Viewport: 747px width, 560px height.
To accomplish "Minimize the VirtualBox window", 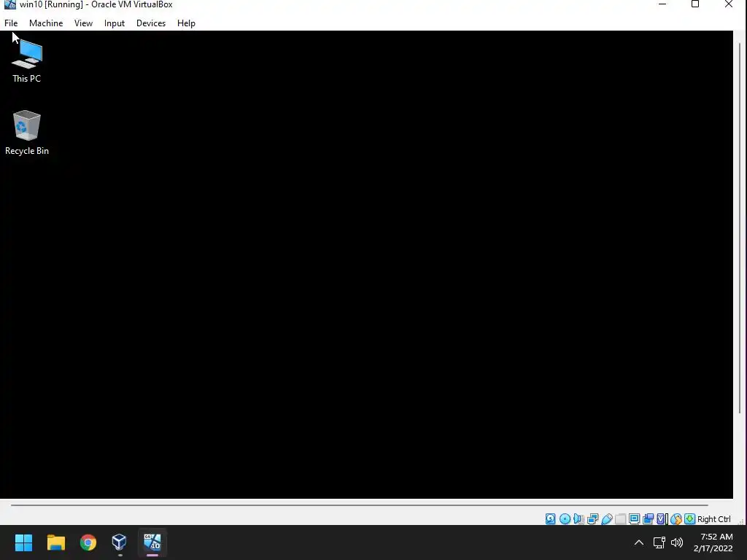I will [662, 4].
